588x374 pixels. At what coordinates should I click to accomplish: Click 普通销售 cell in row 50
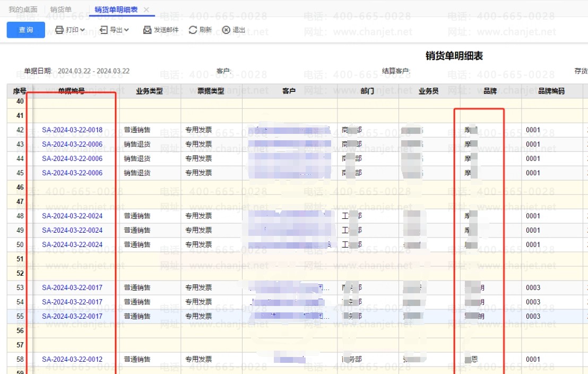pyautogui.click(x=137, y=244)
